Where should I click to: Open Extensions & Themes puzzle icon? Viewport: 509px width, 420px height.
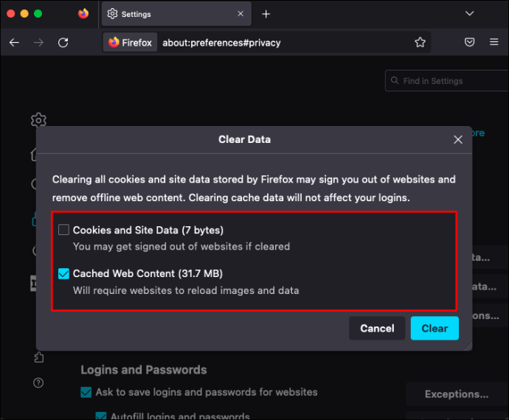[38, 357]
